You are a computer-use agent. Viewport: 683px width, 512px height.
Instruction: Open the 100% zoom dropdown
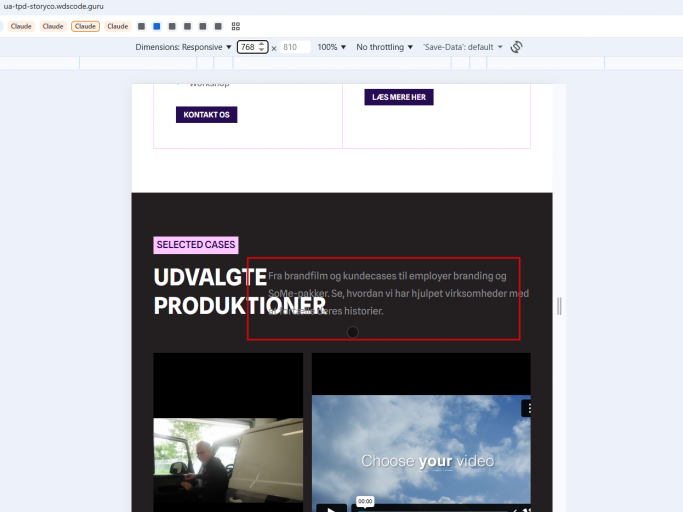331,47
